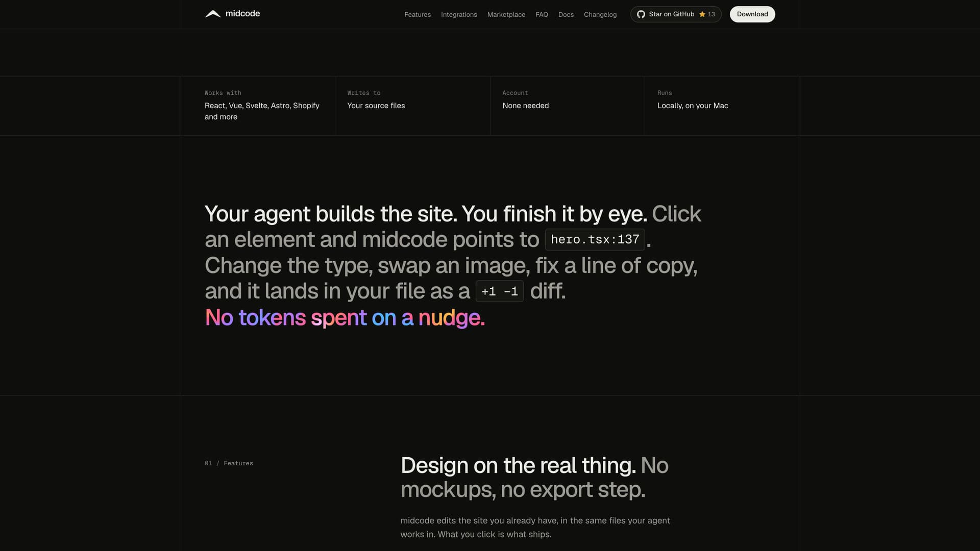Click 'No tokens spent on a nudge.' gradient text
Viewport: 980px width, 551px height.
point(345,318)
